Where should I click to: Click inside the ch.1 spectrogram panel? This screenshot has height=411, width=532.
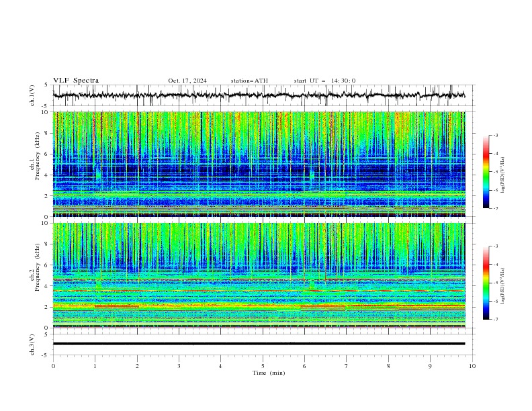pyautogui.click(x=259, y=164)
